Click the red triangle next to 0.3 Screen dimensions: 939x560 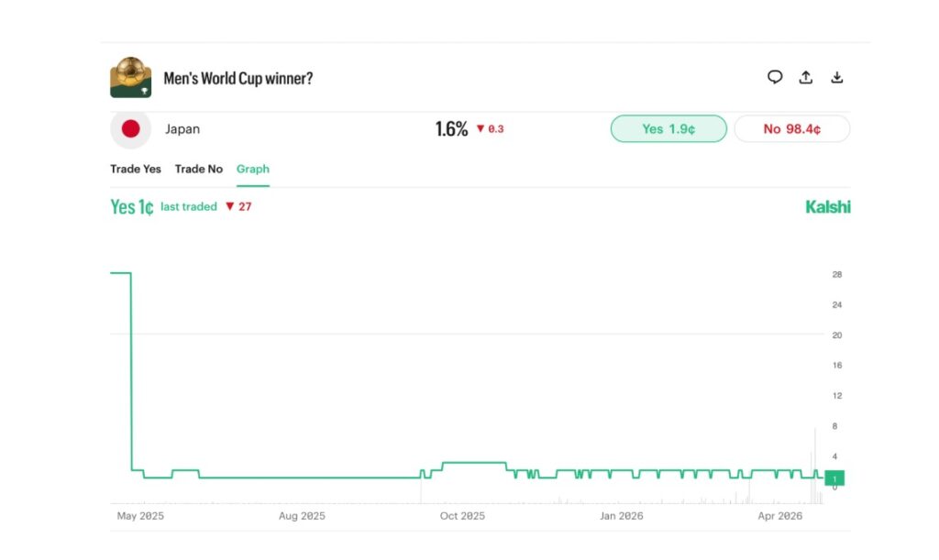pos(480,129)
